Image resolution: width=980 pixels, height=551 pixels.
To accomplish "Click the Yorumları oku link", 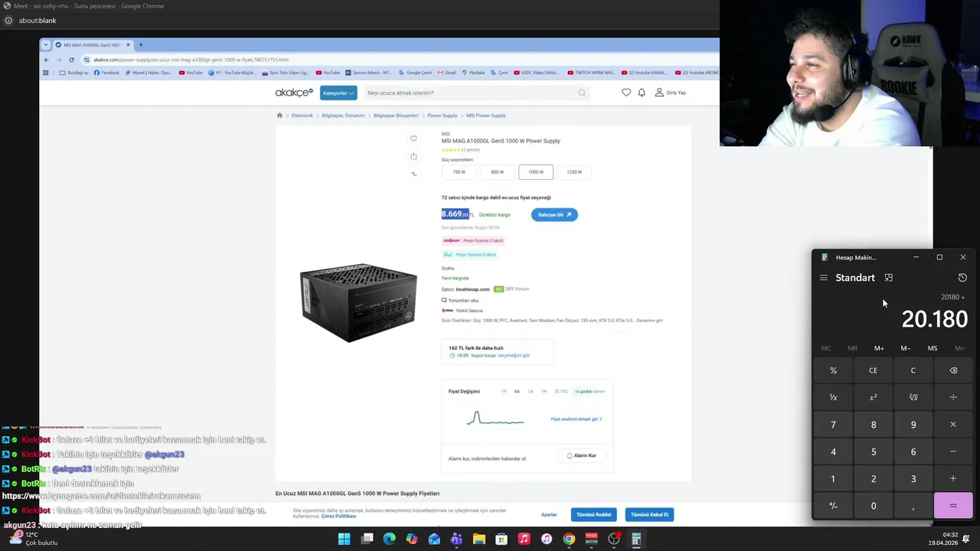I will (x=460, y=301).
